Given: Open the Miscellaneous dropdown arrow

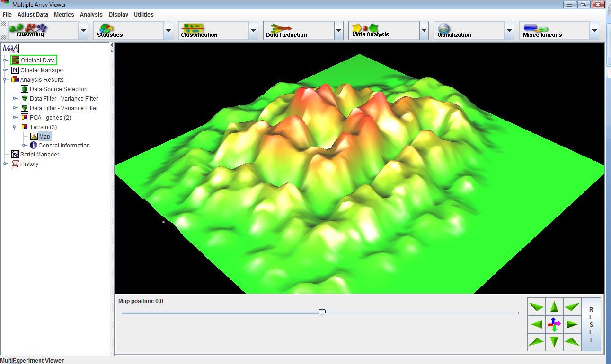Looking at the screenshot, I should [x=594, y=31].
